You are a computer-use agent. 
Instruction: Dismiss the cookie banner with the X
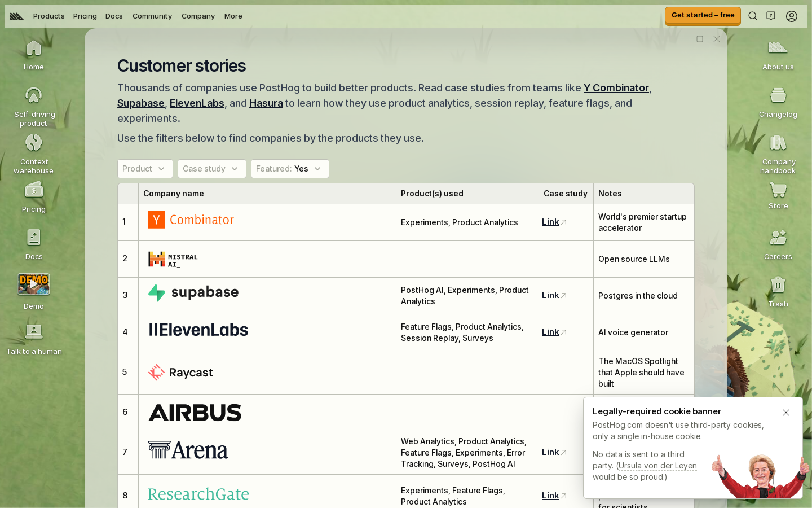(786, 413)
